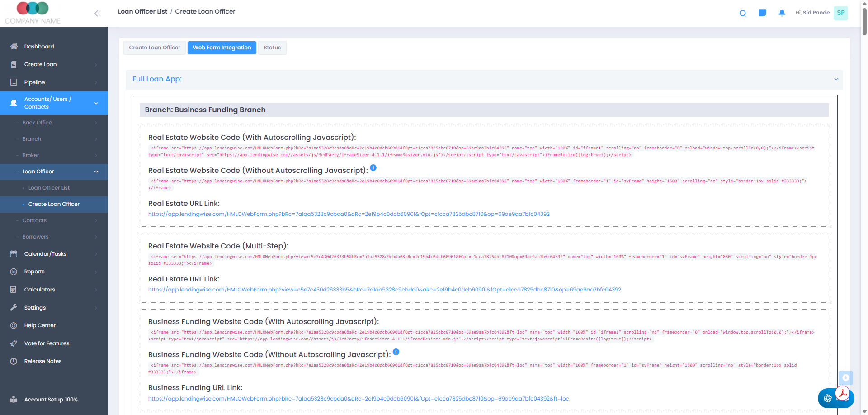The image size is (868, 415).
Task: Open the sticky notes icon in header
Action: click(x=762, y=13)
